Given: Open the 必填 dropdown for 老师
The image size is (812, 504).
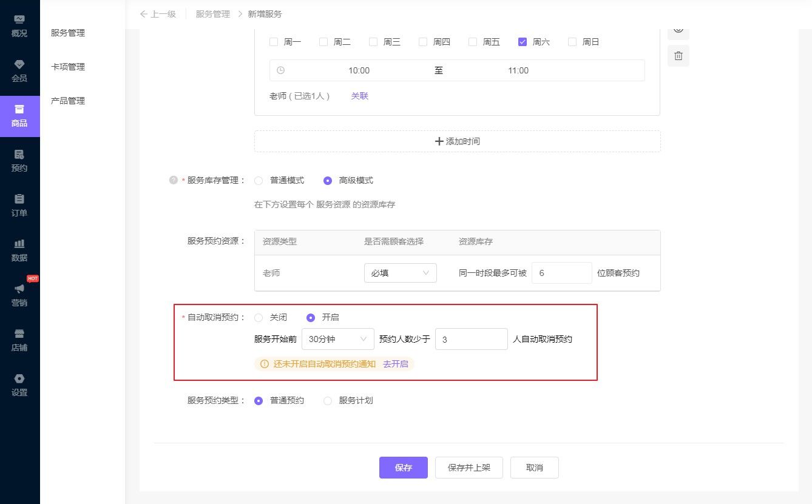Looking at the screenshot, I should [400, 273].
